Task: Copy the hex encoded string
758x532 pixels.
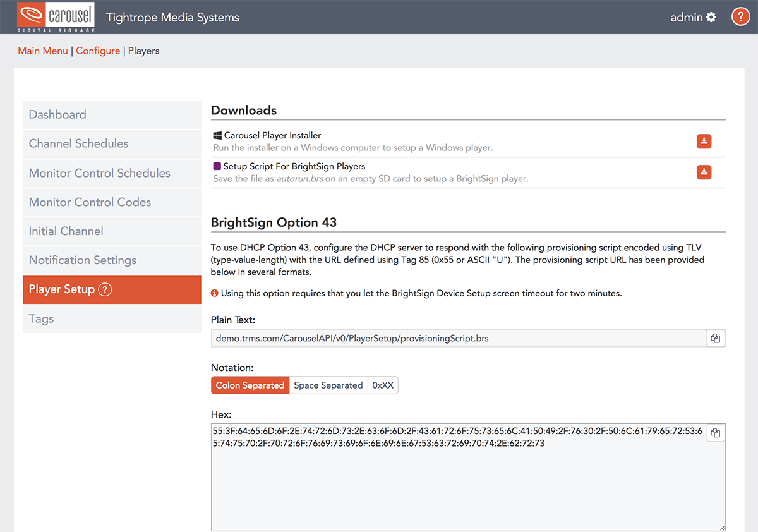Action: [x=715, y=433]
